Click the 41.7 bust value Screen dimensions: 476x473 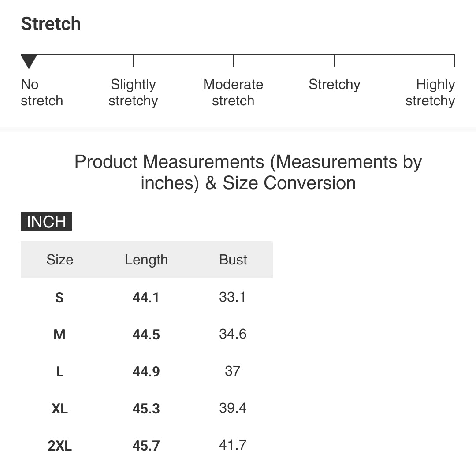[x=233, y=445]
